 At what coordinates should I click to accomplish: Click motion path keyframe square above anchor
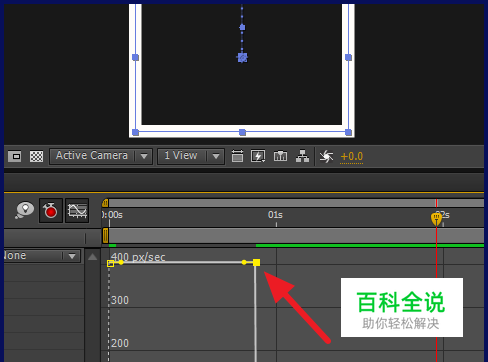click(x=242, y=27)
